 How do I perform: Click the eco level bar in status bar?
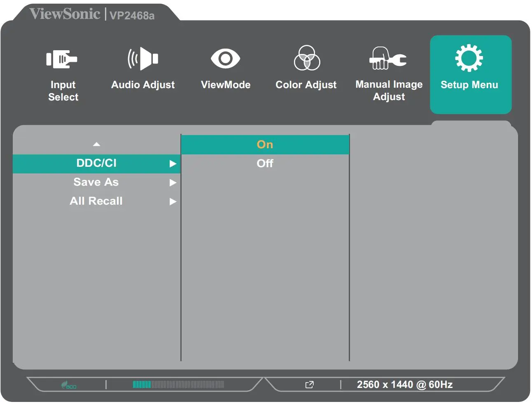[x=178, y=385]
